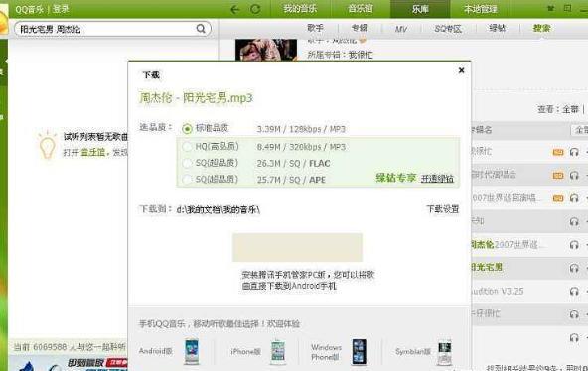Viewport: 588px width, 371px height.
Task: Click the headphone icon in the 牛仔很忙 row
Action: [574, 314]
